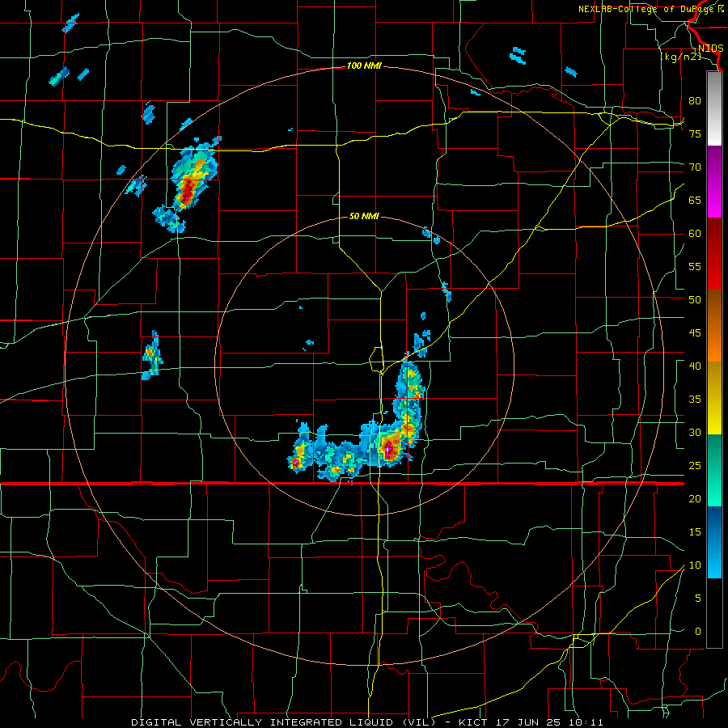The width and height of the screenshot is (728, 728).
Task: Click the 20 value on color scale
Action: click(695, 499)
